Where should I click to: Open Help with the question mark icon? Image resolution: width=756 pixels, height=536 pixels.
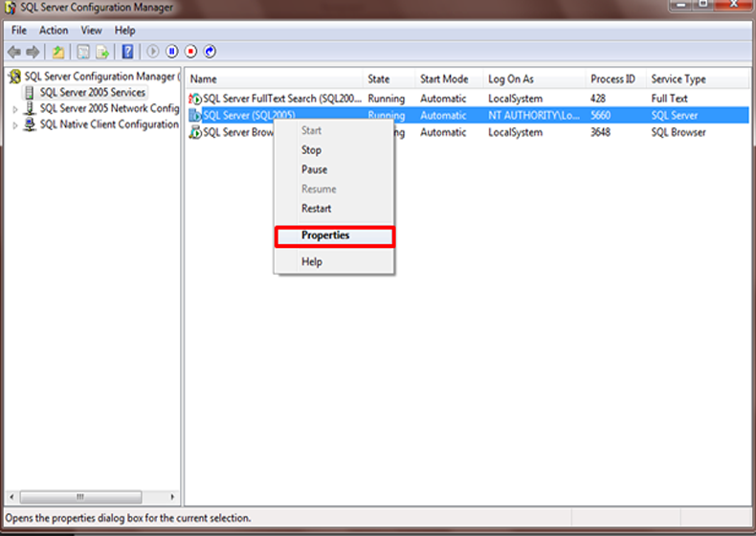click(x=127, y=52)
